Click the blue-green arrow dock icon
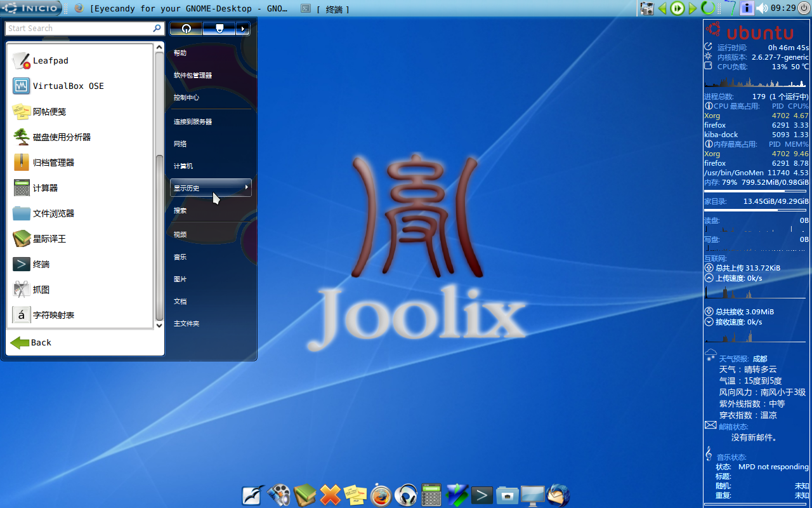The height and width of the screenshot is (508, 812). click(457, 495)
